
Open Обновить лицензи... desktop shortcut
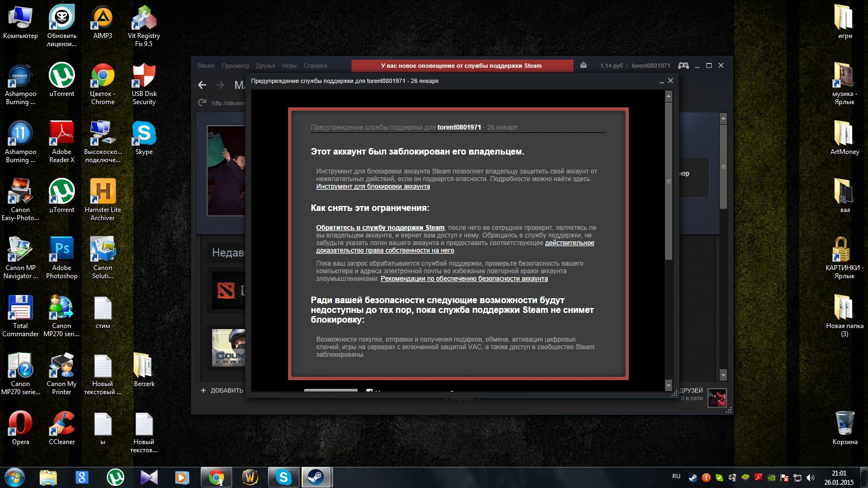pos(62,26)
